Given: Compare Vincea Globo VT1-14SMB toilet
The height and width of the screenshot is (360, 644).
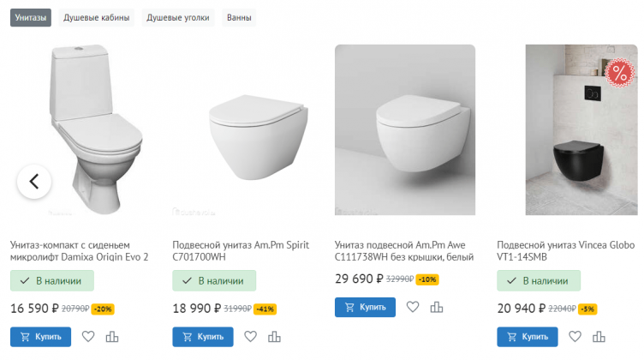Looking at the screenshot, I should click(599, 337).
